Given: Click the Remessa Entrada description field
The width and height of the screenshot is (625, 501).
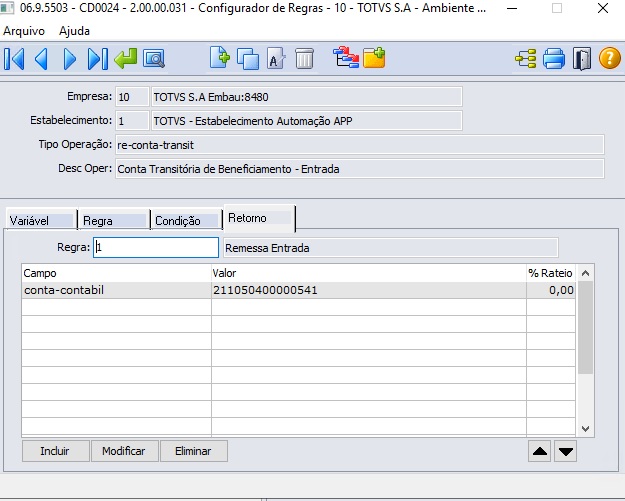Looking at the screenshot, I should pos(391,248).
